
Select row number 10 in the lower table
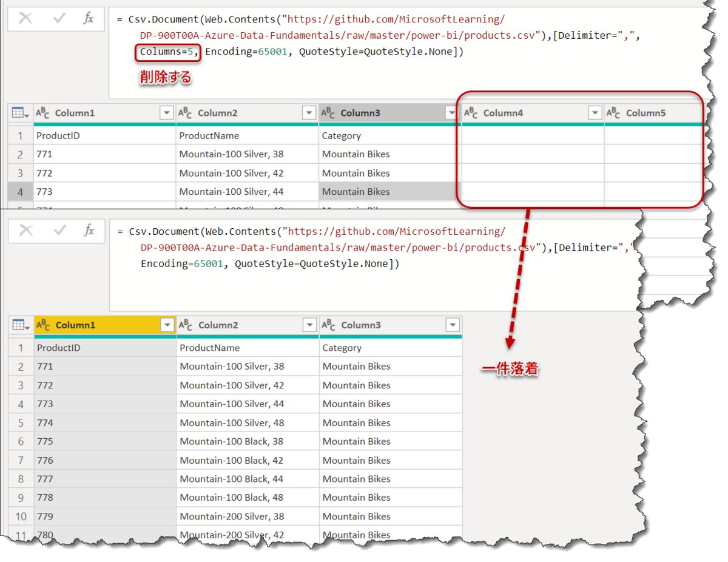21,516
